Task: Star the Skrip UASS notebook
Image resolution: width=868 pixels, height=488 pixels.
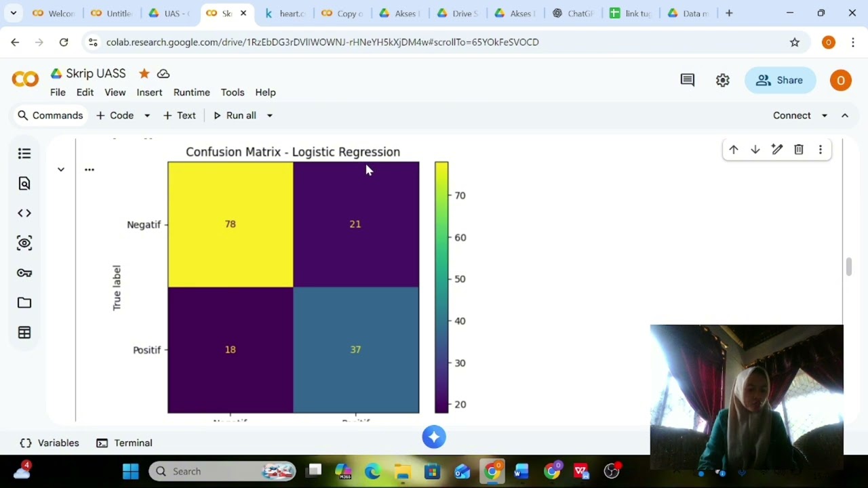Action: coord(144,73)
